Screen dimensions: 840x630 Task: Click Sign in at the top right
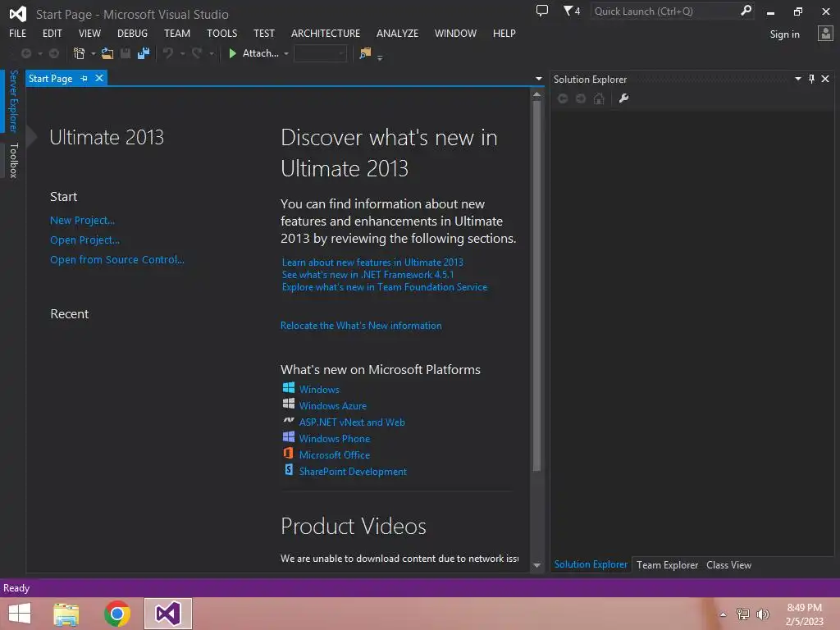coord(785,34)
